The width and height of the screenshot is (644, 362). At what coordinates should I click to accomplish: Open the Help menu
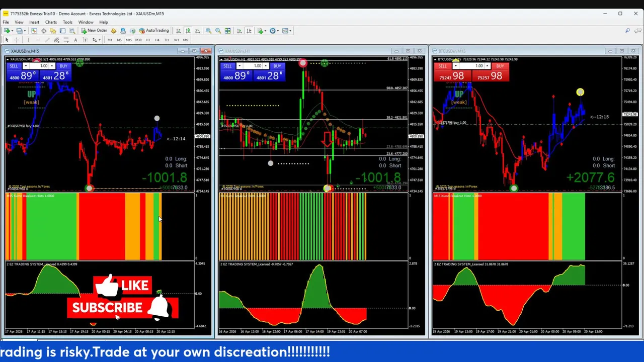coord(103,22)
